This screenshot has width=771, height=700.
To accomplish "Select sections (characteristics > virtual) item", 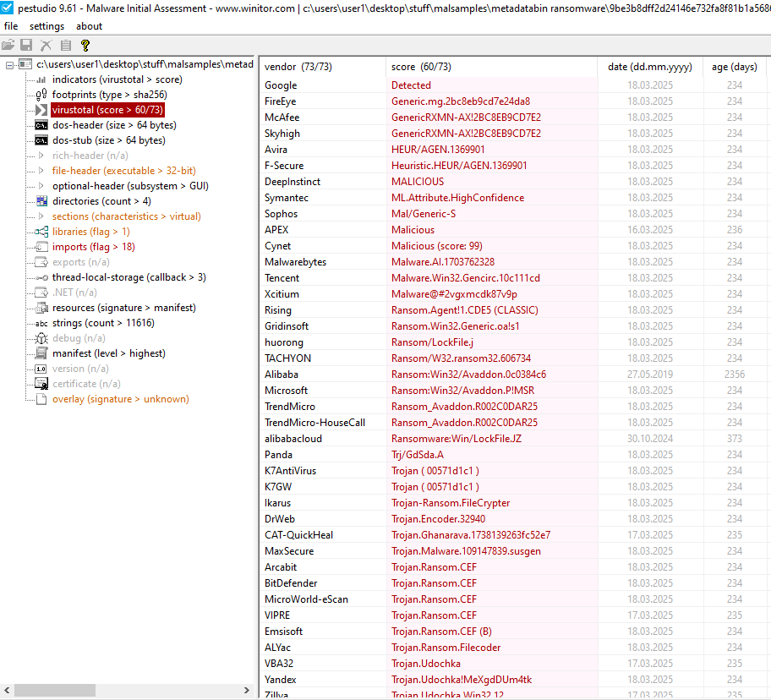I will 126,216.
